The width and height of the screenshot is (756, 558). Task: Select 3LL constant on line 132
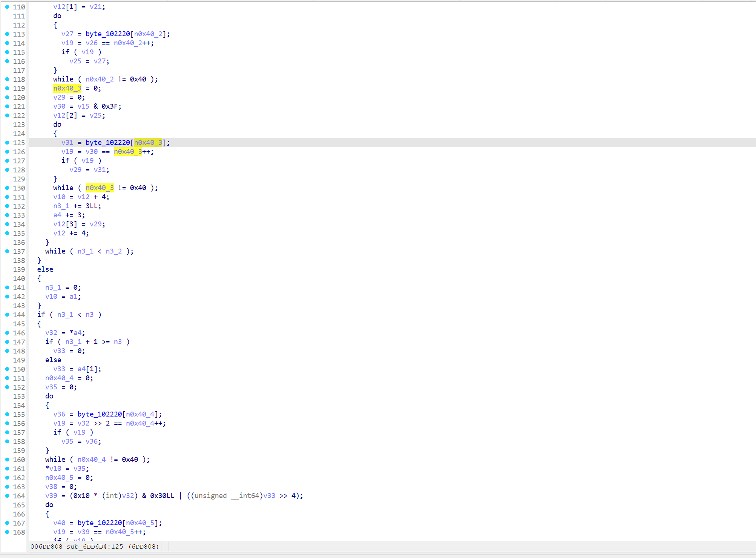click(x=92, y=206)
